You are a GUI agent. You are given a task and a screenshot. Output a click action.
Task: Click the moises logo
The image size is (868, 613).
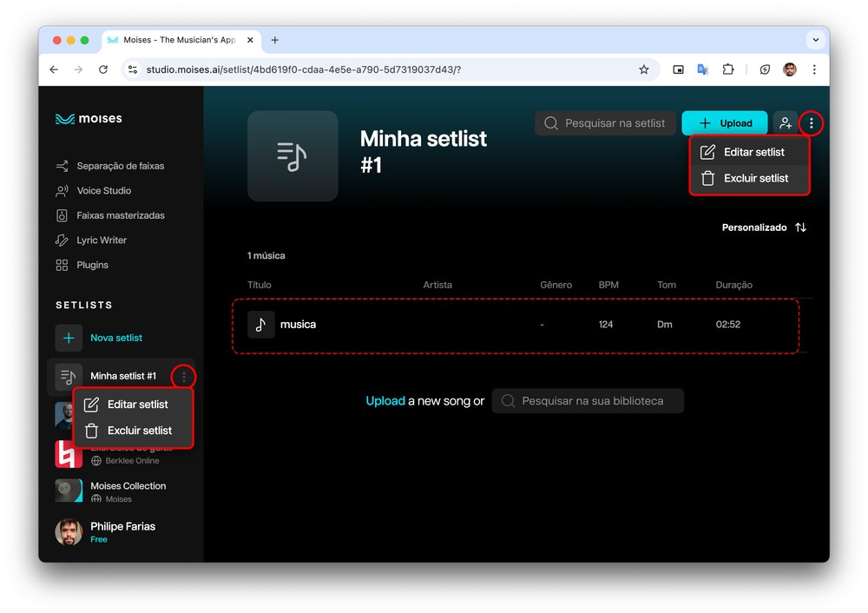click(89, 119)
